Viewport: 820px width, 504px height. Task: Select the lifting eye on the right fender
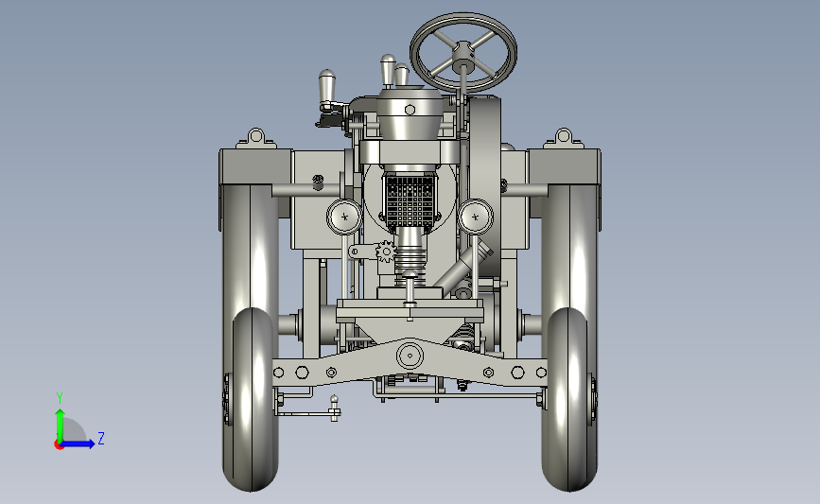click(564, 137)
